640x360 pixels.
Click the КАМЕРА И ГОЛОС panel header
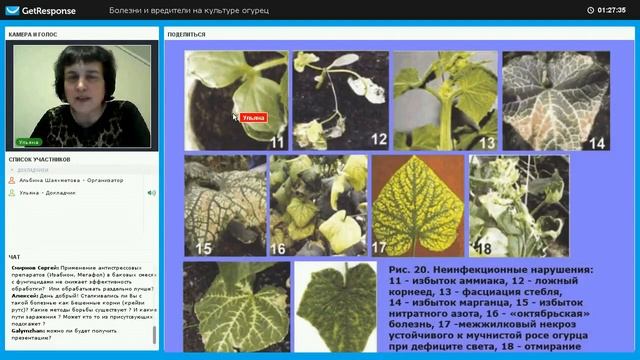pyautogui.click(x=33, y=35)
